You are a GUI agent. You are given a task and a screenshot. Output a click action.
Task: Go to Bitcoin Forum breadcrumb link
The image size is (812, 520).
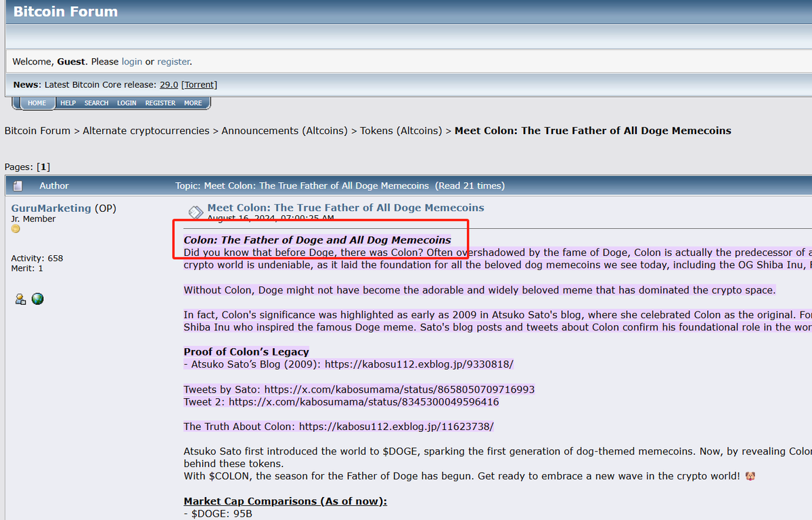[37, 131]
